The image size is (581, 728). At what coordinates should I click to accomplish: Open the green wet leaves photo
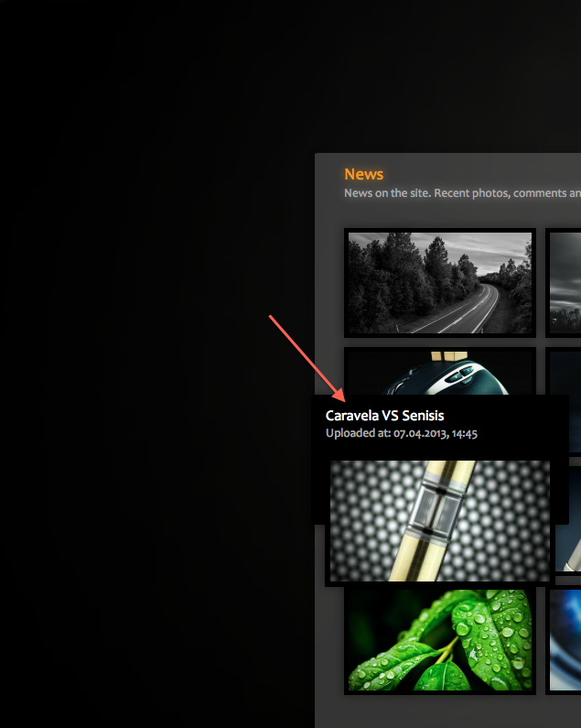(x=440, y=640)
